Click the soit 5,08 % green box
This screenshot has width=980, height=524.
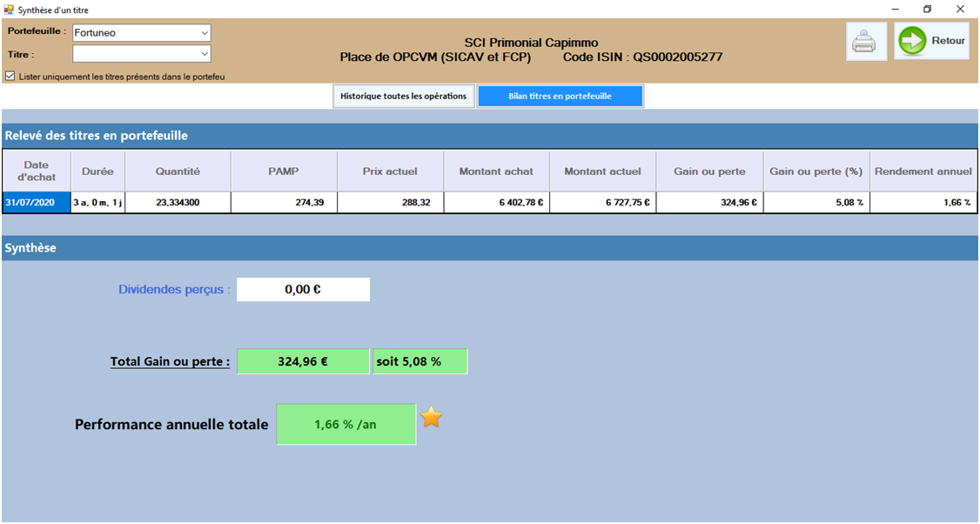click(x=420, y=361)
